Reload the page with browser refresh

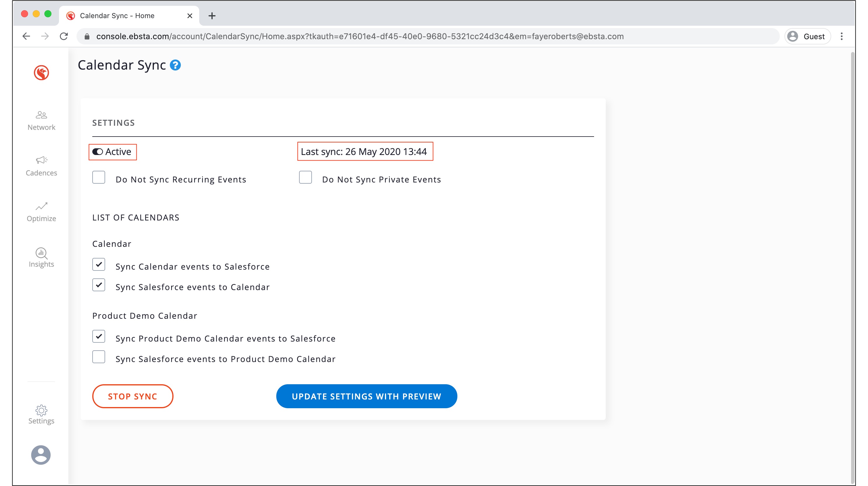(x=64, y=37)
